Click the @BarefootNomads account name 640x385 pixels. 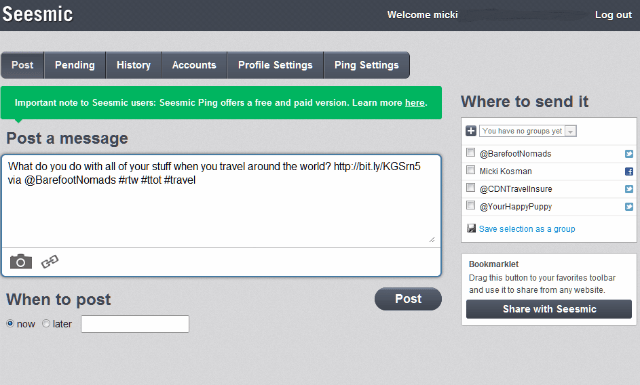coord(515,154)
